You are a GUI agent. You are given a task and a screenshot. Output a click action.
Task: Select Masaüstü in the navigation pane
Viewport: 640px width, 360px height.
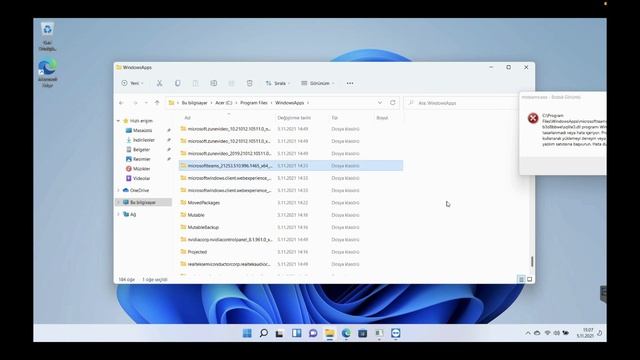coord(142,130)
